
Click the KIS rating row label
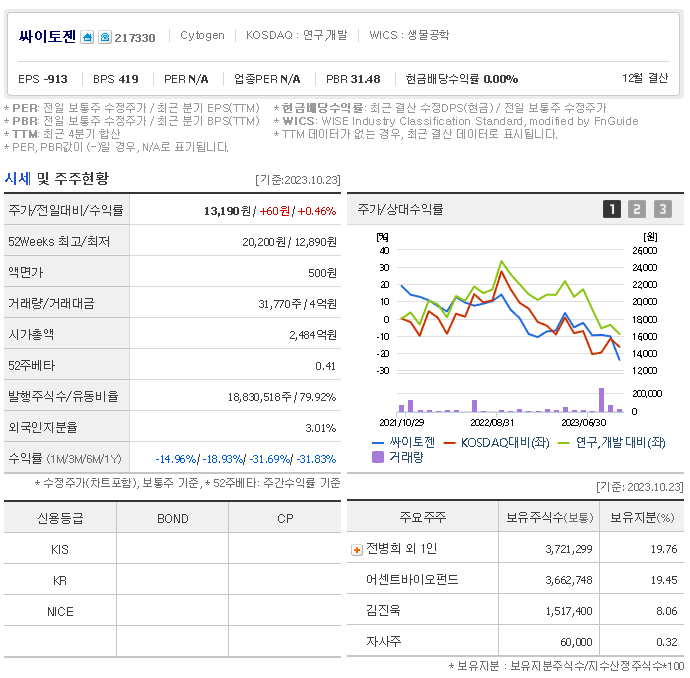click(60, 550)
